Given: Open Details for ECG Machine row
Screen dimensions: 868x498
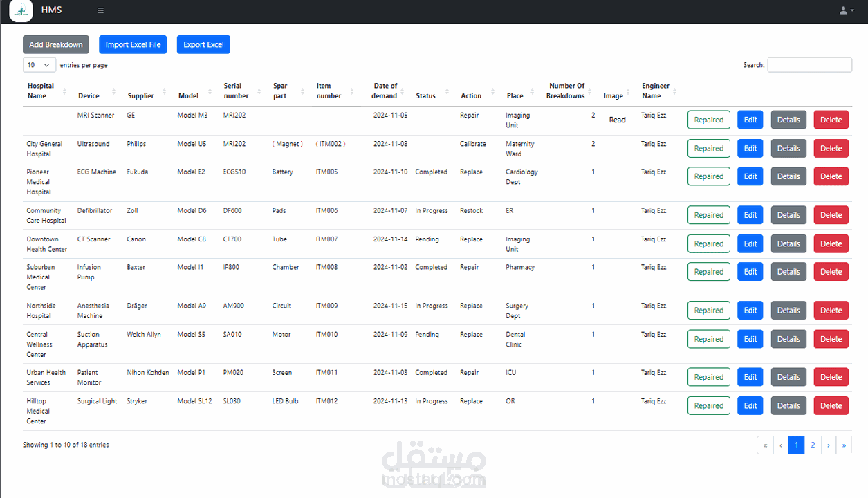Looking at the screenshot, I should tap(788, 176).
